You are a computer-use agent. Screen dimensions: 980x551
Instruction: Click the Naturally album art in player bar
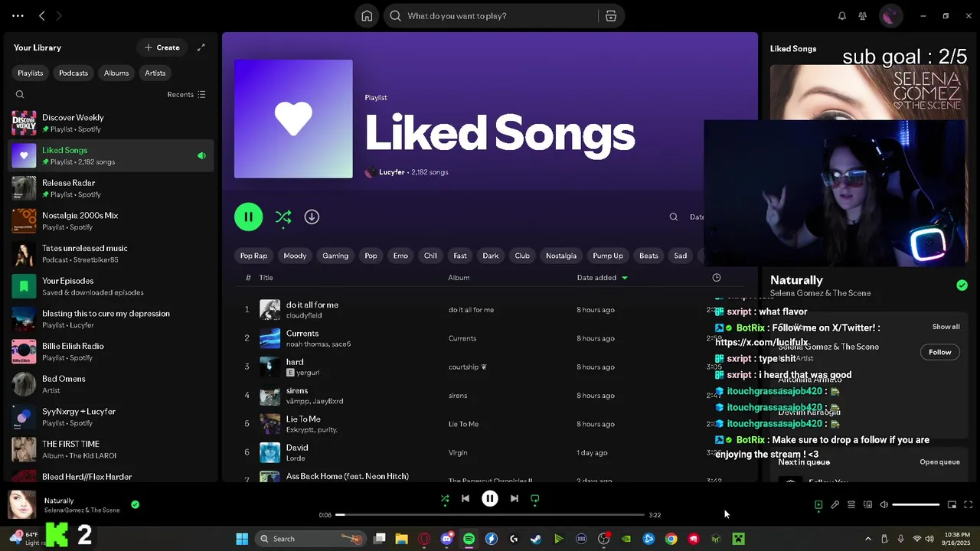click(x=21, y=505)
